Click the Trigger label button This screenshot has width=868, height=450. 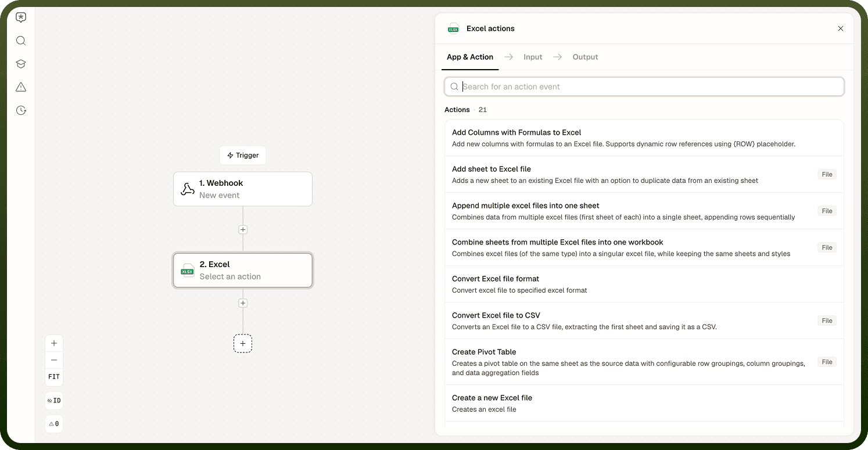point(243,155)
